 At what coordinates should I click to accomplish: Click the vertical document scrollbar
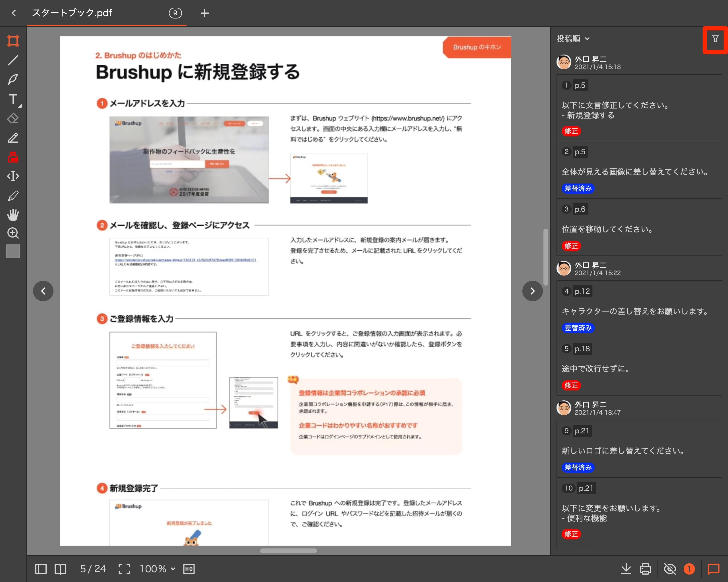coord(545,257)
